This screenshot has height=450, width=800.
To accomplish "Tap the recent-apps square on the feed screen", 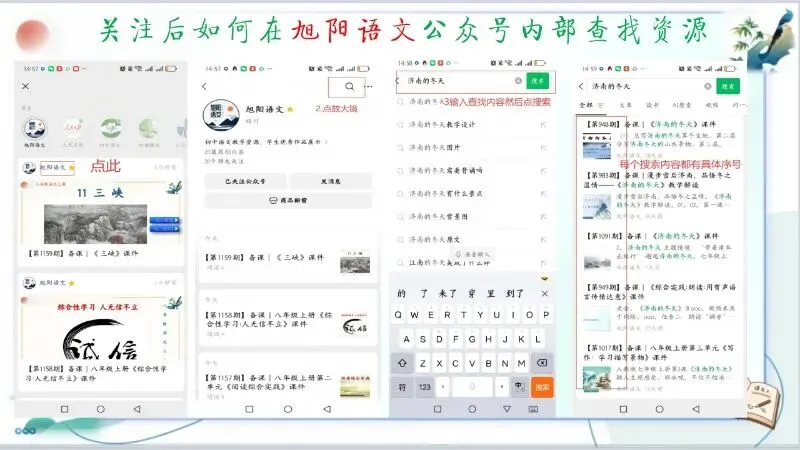I will tap(64, 409).
